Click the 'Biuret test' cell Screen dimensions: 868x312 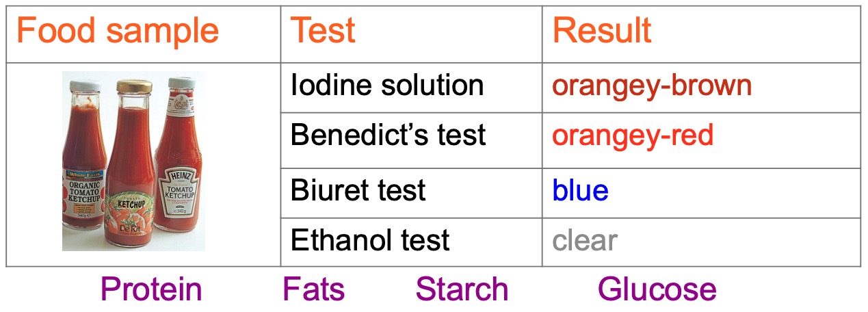[x=358, y=190]
